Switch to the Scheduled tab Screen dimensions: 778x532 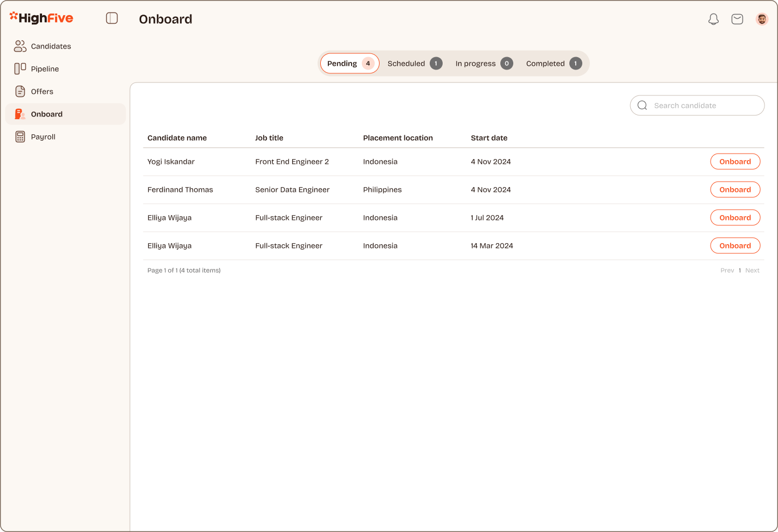coord(414,64)
